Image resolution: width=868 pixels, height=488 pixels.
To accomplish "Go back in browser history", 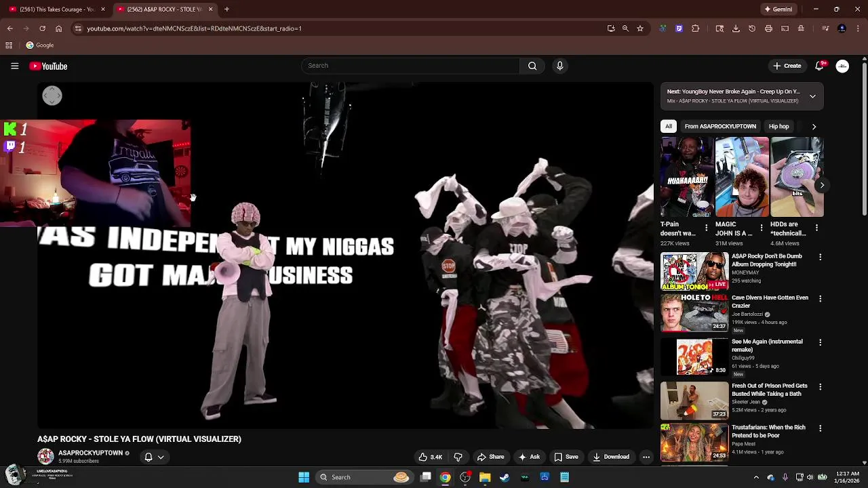I will (9, 28).
